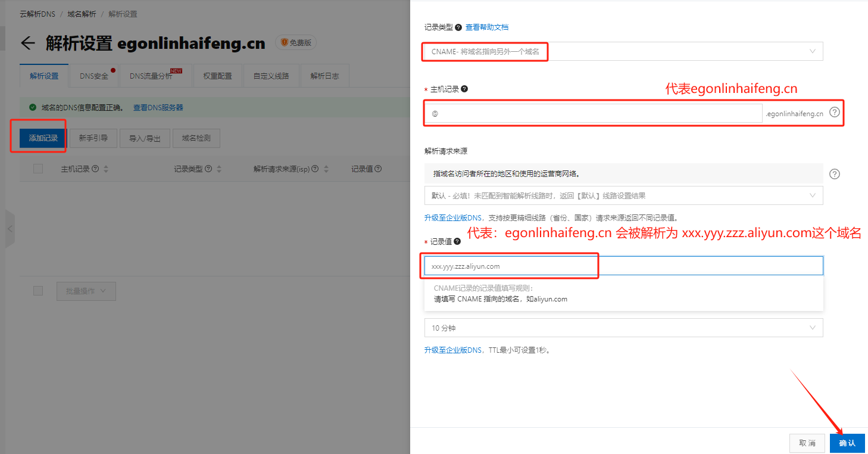Toggle the select-all checkbox in table header

(38, 169)
